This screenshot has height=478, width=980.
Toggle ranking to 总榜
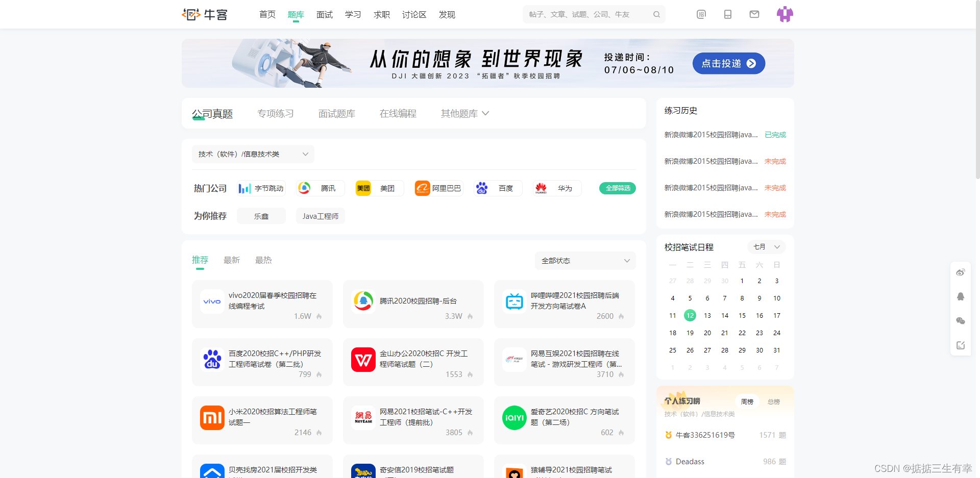tap(774, 402)
